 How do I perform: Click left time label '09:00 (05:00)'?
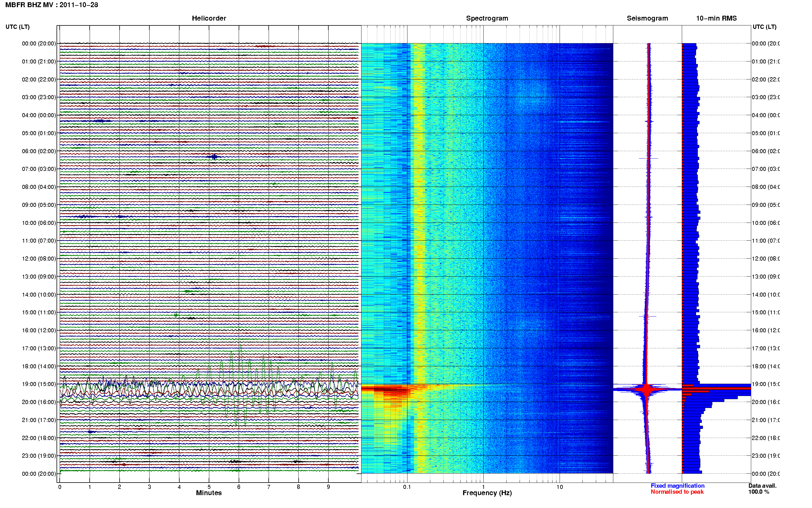coord(39,205)
